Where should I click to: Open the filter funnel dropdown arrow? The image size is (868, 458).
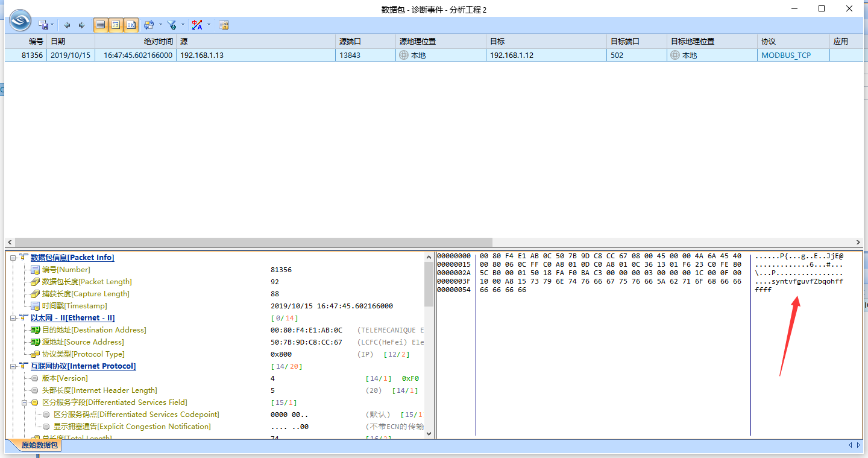coord(182,25)
